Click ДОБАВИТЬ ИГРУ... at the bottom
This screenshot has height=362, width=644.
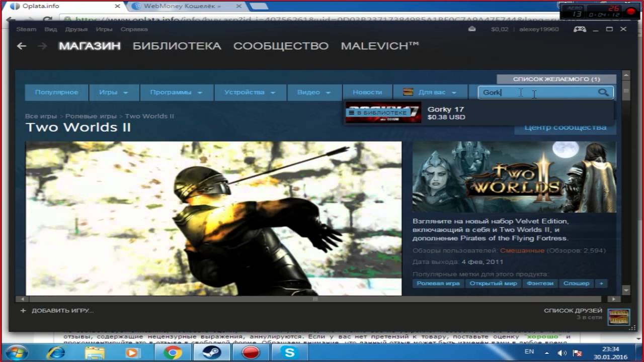point(62,311)
